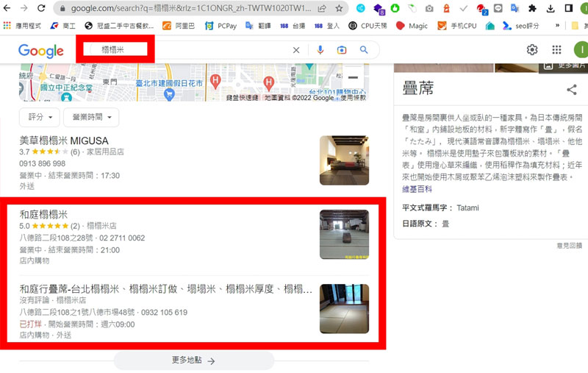This screenshot has width=588, height=373.
Task: Reload the current page
Action: pos(41,8)
